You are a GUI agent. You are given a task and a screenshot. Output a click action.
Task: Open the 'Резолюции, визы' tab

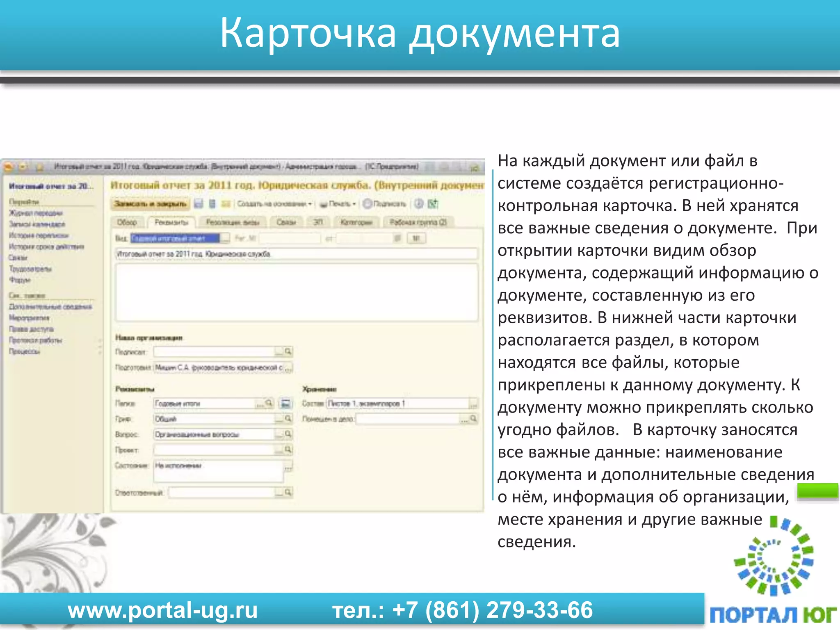[233, 222]
